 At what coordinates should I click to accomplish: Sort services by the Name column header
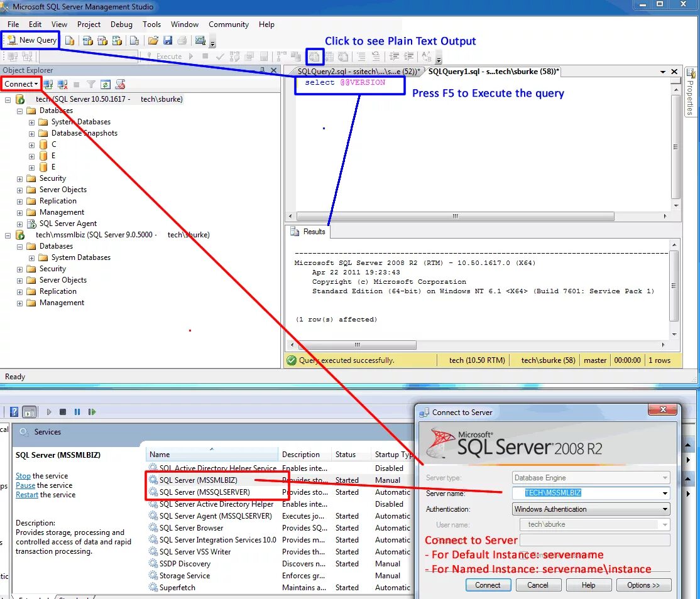click(212, 455)
